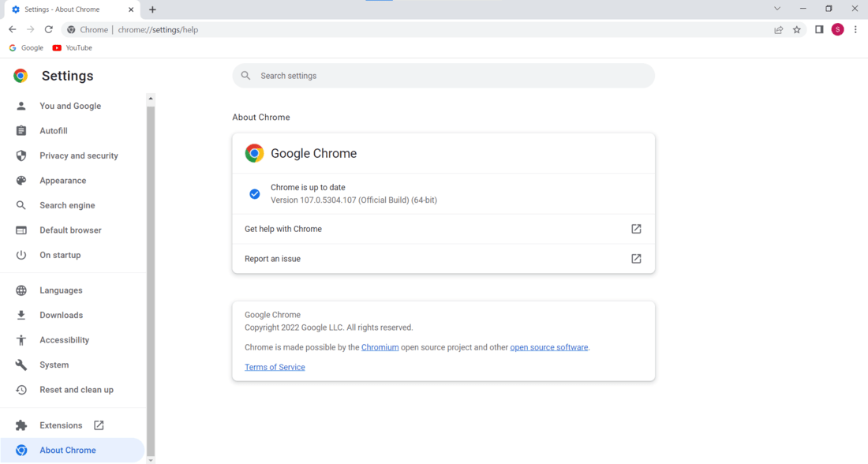Open the Chrome three-dot menu
Screen dimensions: 868x464
(855, 30)
